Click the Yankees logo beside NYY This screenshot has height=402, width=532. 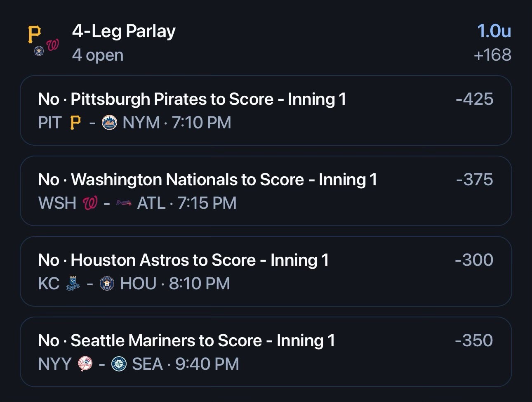pyautogui.click(x=85, y=364)
